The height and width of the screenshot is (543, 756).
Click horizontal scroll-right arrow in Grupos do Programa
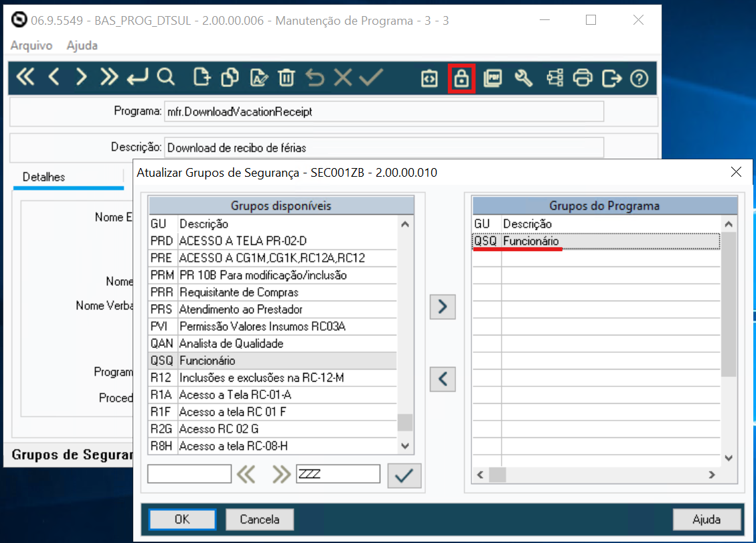[712, 475]
